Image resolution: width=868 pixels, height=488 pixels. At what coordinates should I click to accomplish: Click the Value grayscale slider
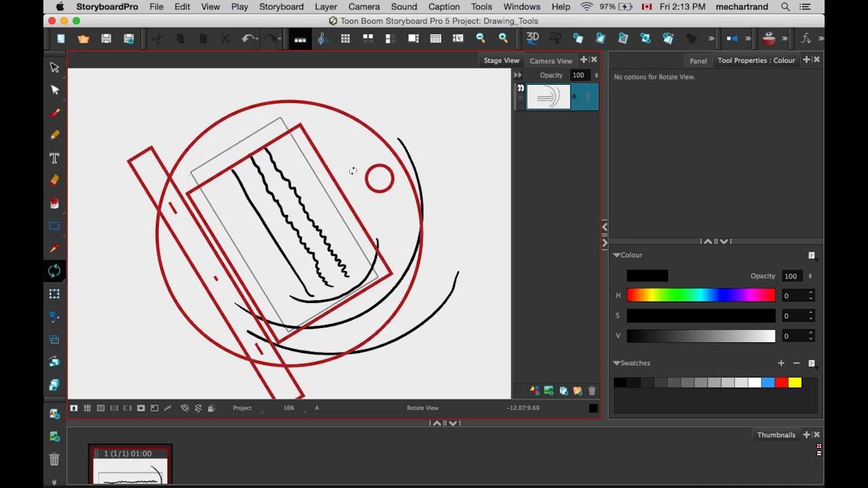(701, 335)
